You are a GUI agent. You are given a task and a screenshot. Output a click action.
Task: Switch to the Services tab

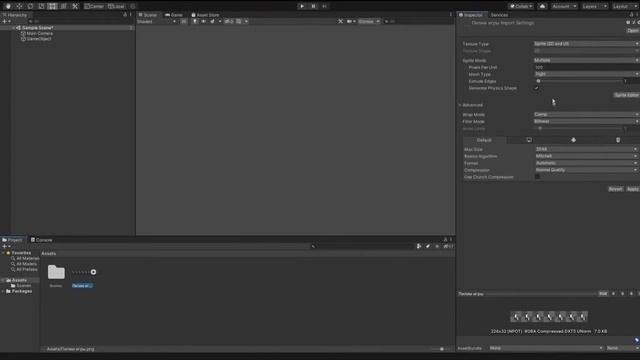[x=499, y=15]
